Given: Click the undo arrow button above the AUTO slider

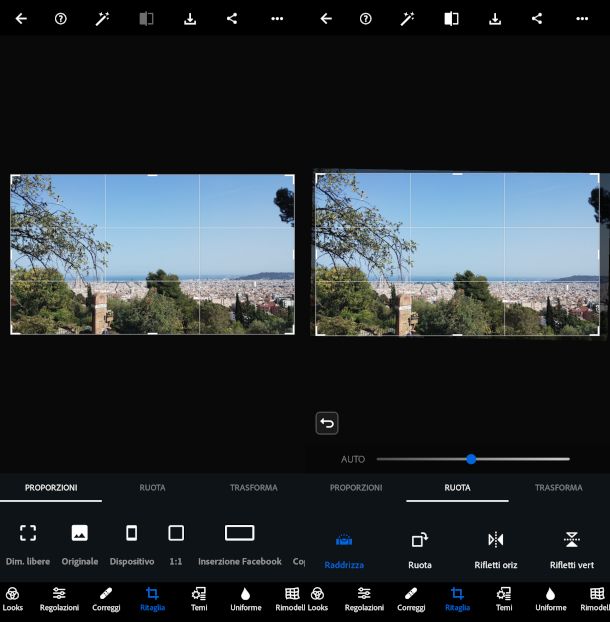Looking at the screenshot, I should pos(327,423).
